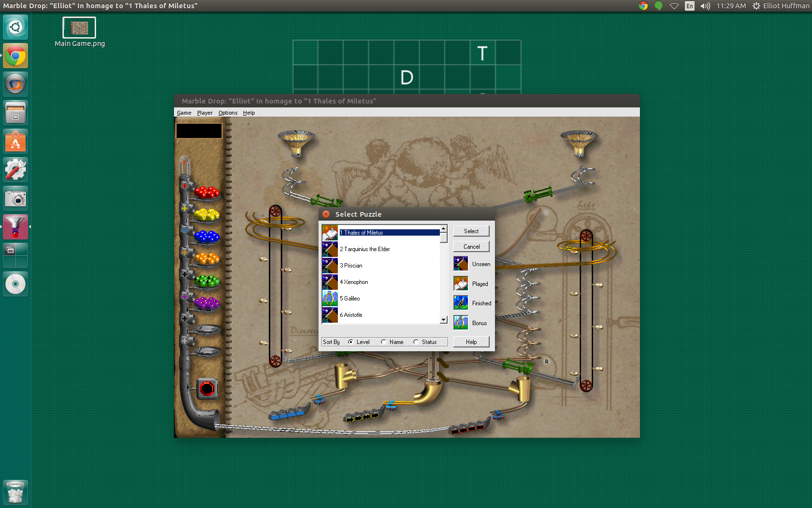This screenshot has width=812, height=508.
Task: Click the purple marble pile
Action: click(206, 302)
